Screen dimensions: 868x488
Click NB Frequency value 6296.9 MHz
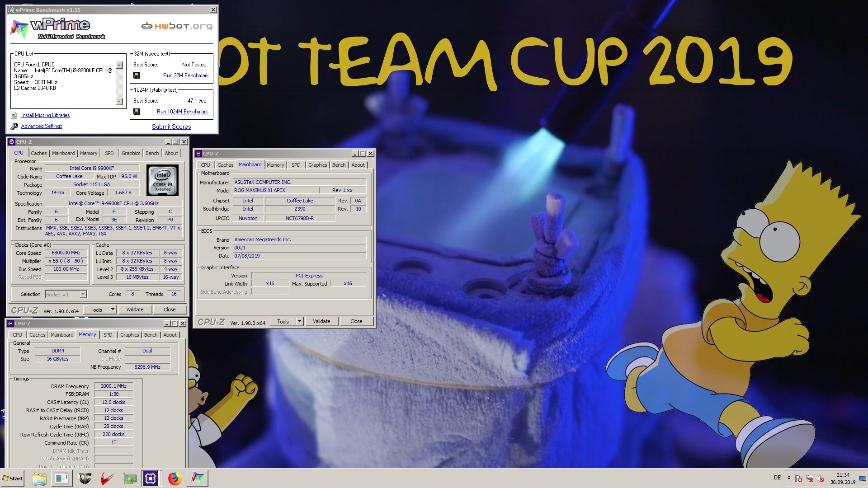147,367
